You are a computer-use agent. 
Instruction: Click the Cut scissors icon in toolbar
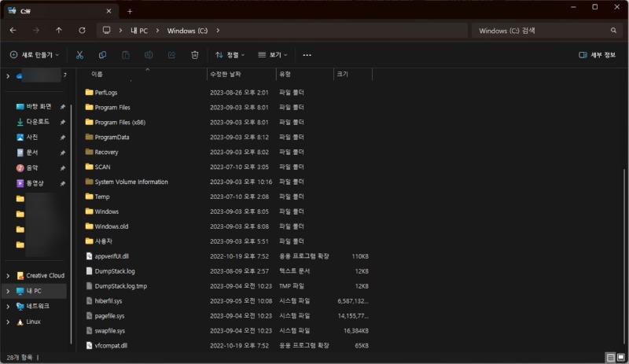tap(79, 55)
